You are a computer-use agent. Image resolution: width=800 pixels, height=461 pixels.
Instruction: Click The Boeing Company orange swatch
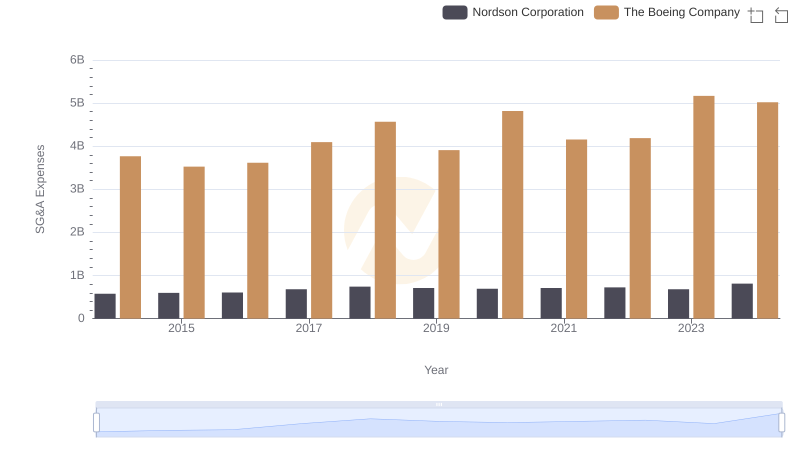tap(606, 12)
